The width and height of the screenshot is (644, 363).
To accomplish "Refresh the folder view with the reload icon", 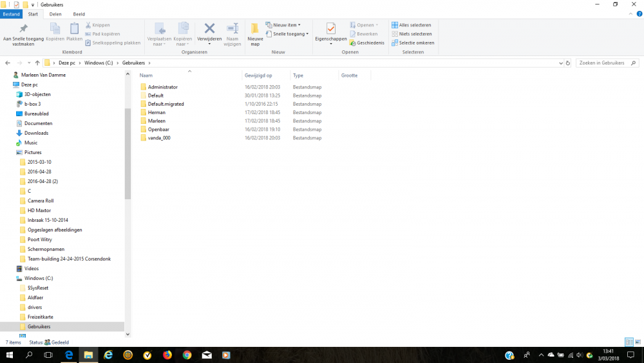I will point(568,63).
